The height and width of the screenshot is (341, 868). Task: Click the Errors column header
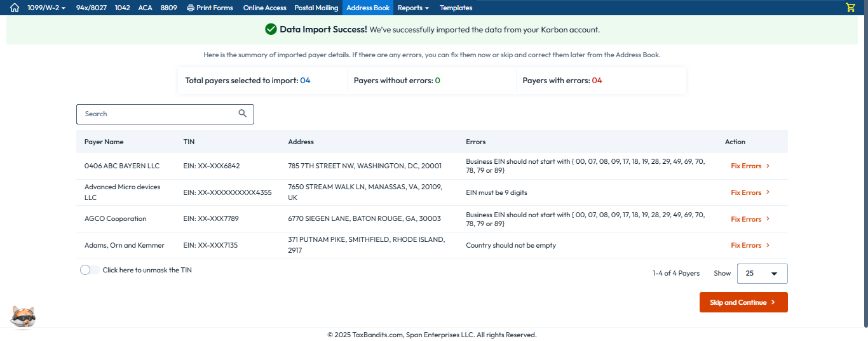(x=475, y=142)
